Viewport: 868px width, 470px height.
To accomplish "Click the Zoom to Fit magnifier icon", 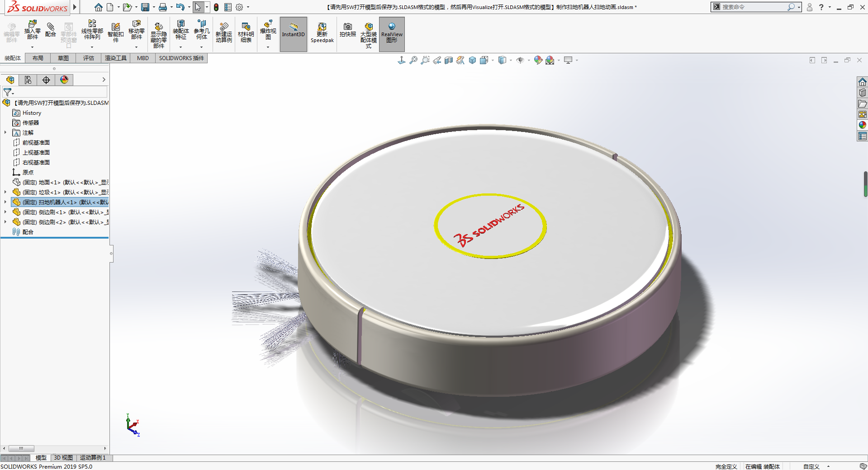I will [413, 60].
